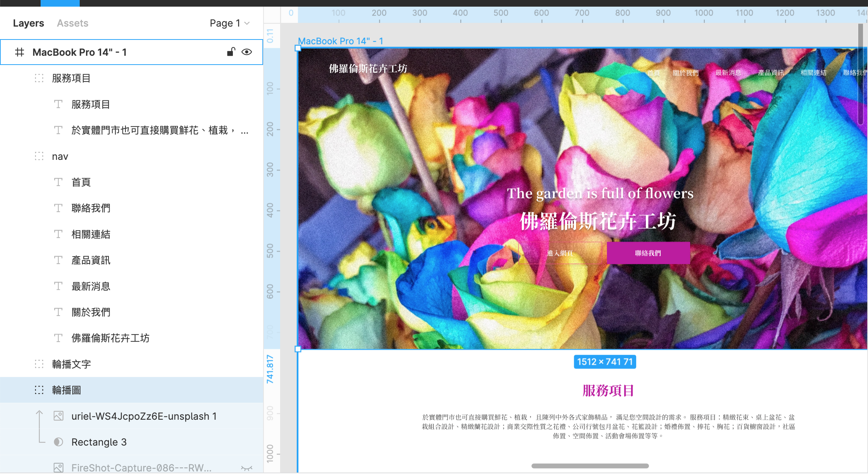Viewport: 868px width, 474px height.
Task: Click the unlock icon on MacBook Pro frame
Action: pos(231,52)
